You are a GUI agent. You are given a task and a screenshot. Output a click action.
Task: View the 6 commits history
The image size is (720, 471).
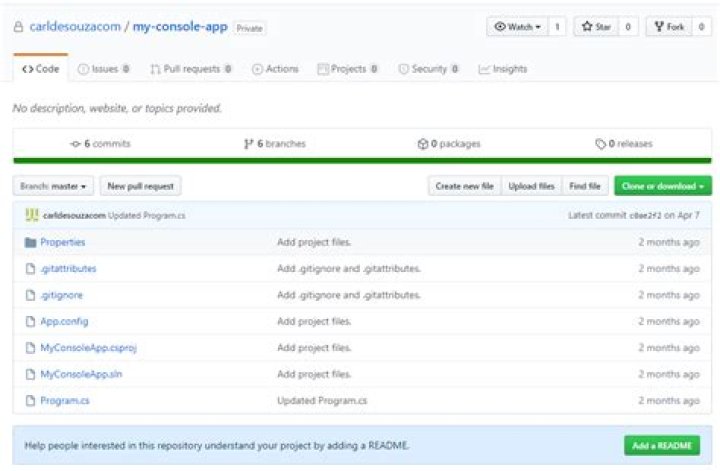pyautogui.click(x=100, y=144)
